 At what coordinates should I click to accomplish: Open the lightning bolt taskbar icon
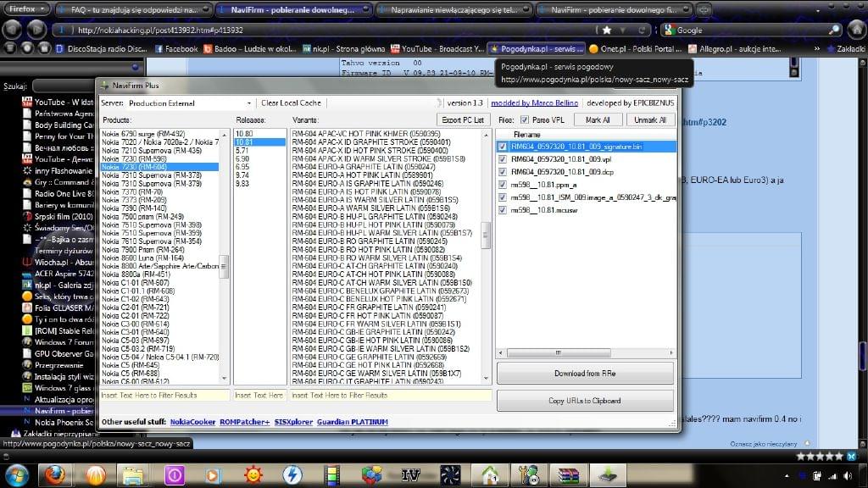(292, 475)
